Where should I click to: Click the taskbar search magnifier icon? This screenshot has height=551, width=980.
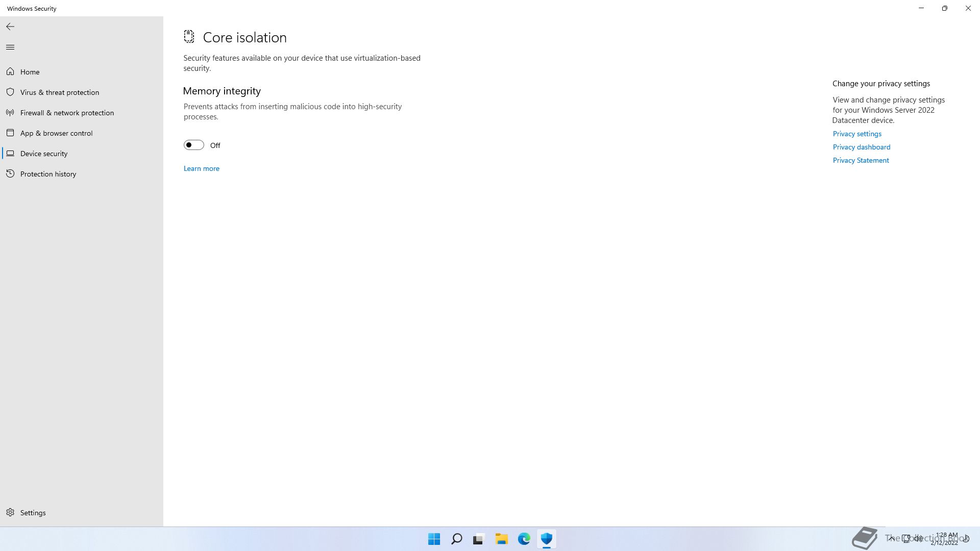[457, 539]
